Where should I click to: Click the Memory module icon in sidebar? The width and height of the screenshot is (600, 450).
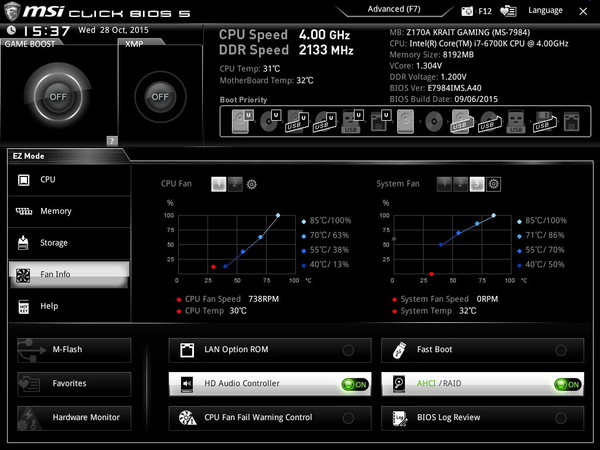click(x=24, y=211)
